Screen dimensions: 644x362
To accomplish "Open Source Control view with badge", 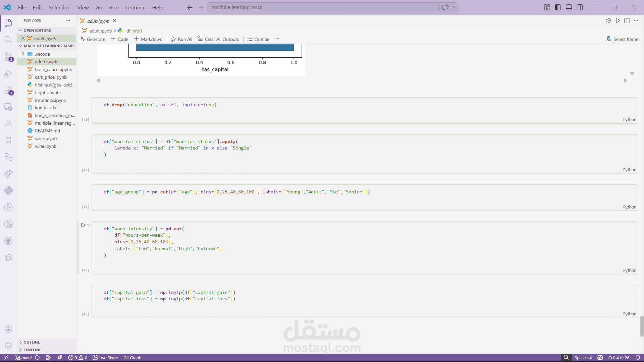I will click(x=8, y=56).
